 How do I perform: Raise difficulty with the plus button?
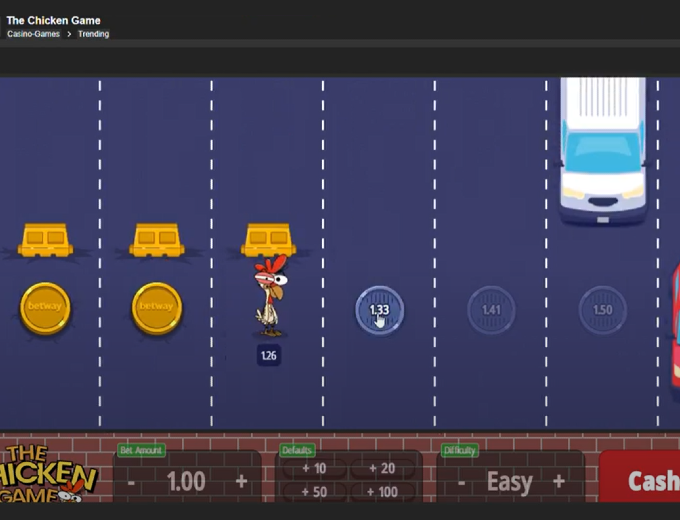tap(559, 482)
